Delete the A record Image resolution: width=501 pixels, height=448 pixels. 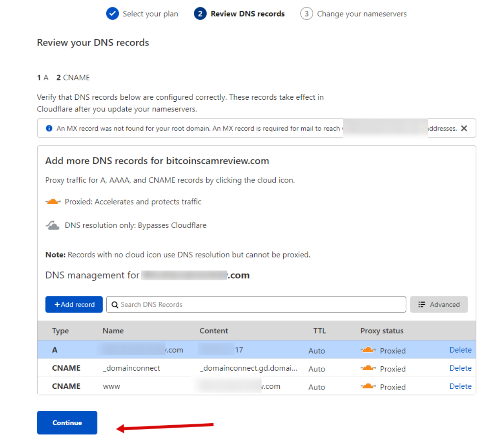coord(461,350)
